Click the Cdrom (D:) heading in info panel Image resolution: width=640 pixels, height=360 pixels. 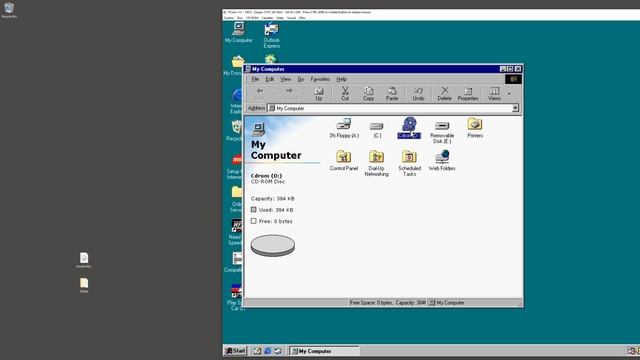pos(266,176)
